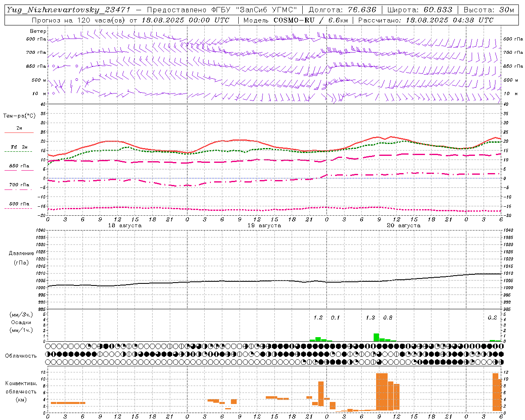This screenshot has height=420, width=525.
Task: Click the Облачность row label
Action: click(x=21, y=356)
